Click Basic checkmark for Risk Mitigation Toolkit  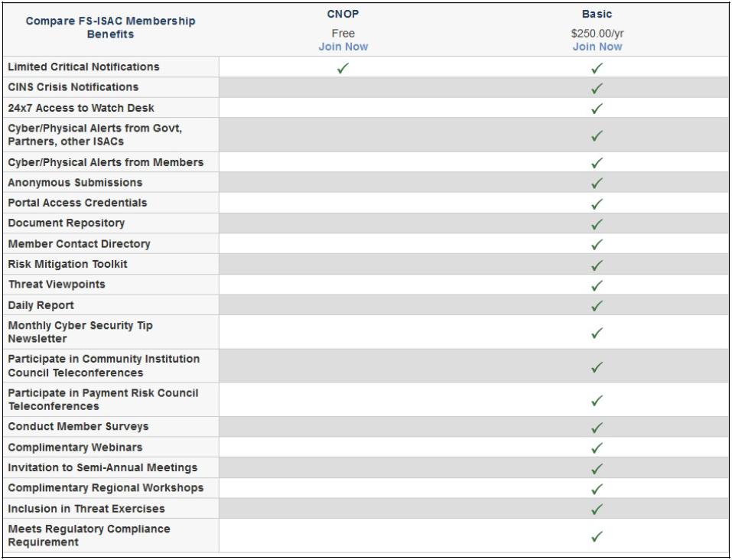click(597, 265)
